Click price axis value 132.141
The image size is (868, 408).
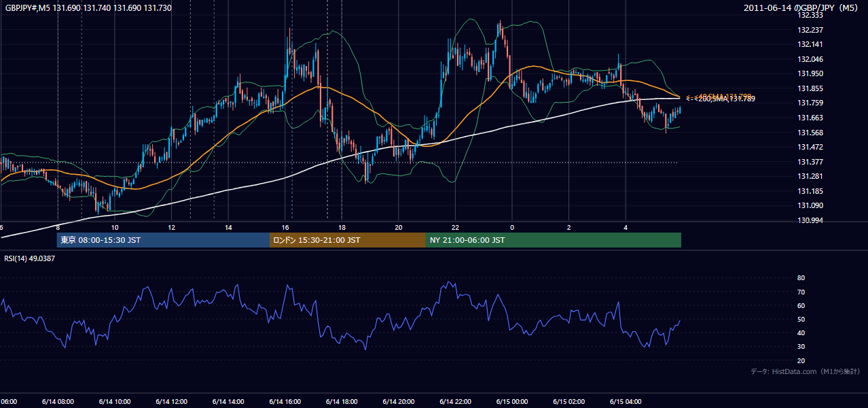[810, 44]
